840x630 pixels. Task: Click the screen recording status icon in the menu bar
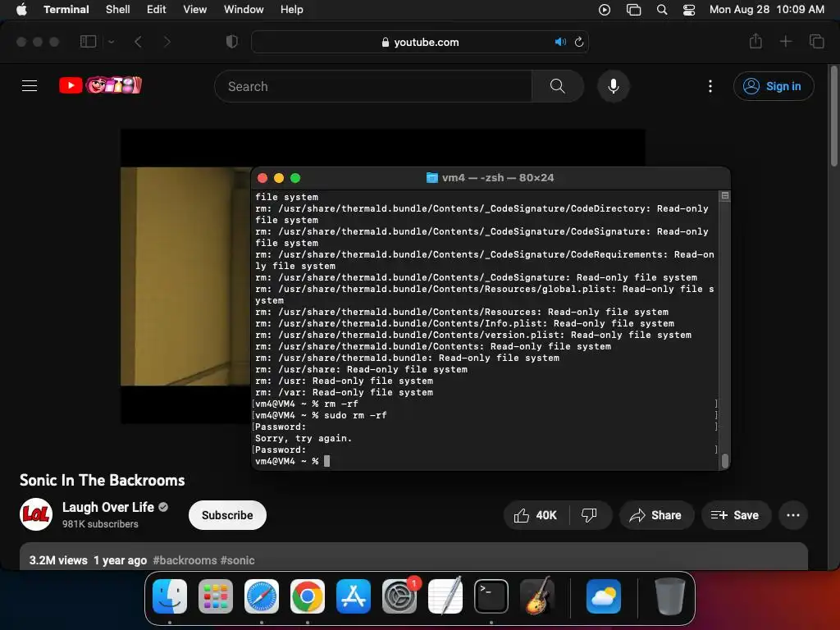[x=605, y=10]
